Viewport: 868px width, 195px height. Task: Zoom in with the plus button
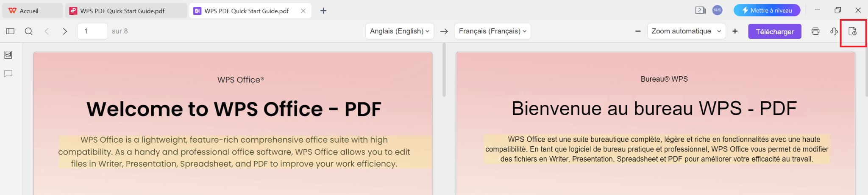[x=735, y=31]
